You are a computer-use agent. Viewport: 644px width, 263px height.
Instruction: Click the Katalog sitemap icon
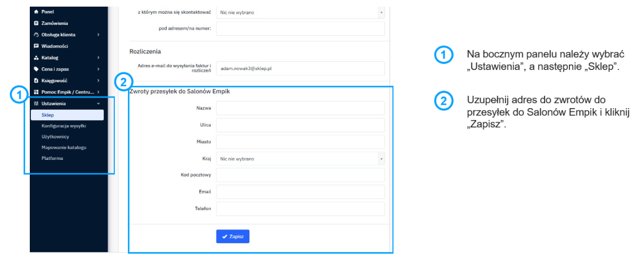[x=36, y=57]
